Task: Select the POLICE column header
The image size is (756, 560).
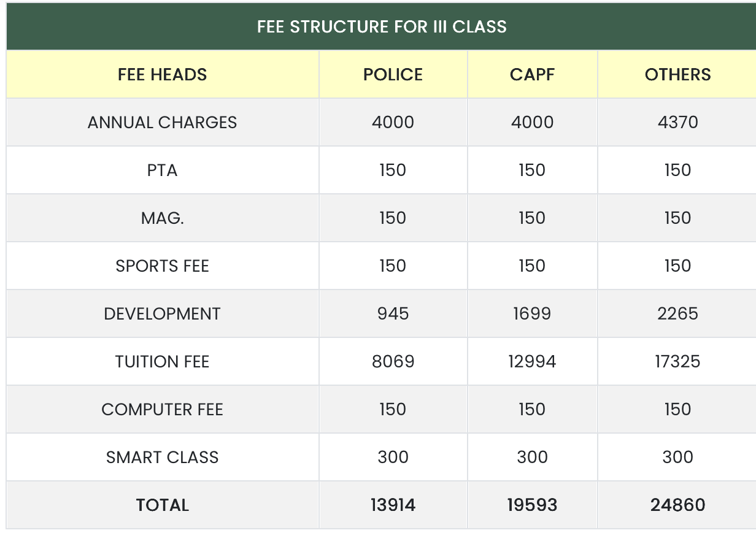Action: tap(393, 75)
